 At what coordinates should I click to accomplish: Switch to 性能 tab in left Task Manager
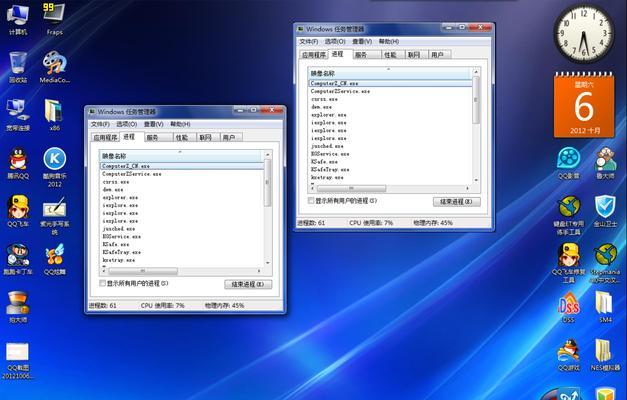(182, 138)
